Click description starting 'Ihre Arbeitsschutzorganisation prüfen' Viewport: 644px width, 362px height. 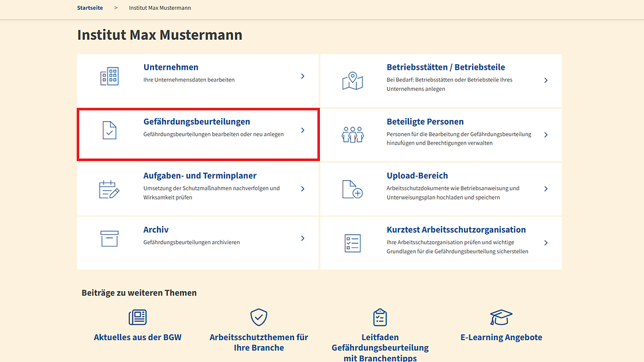click(457, 247)
